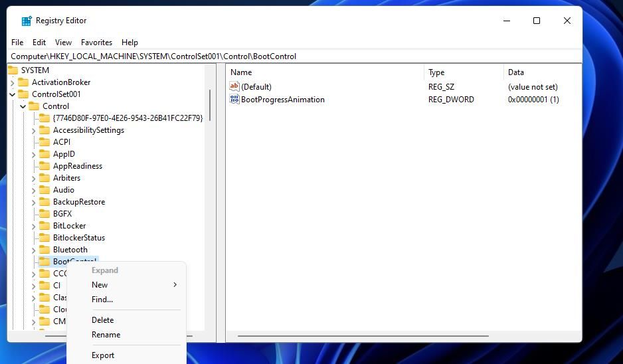Click the registry path address bar
Screen dimensions: 623x364
294,56
